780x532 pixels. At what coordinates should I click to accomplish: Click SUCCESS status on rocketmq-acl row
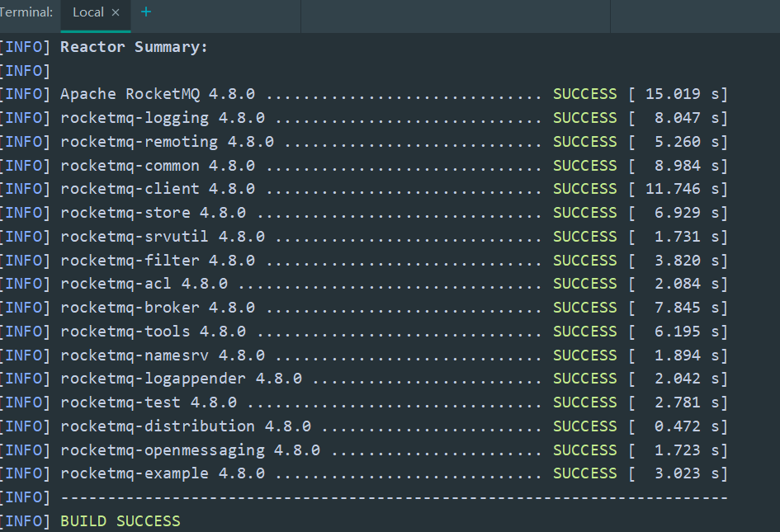[585, 284]
